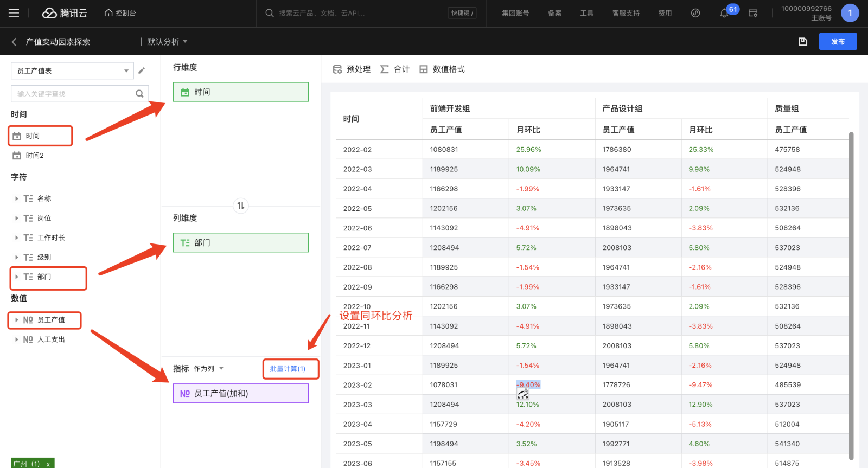
Task: Open the 客服支持 menu
Action: coord(626,13)
